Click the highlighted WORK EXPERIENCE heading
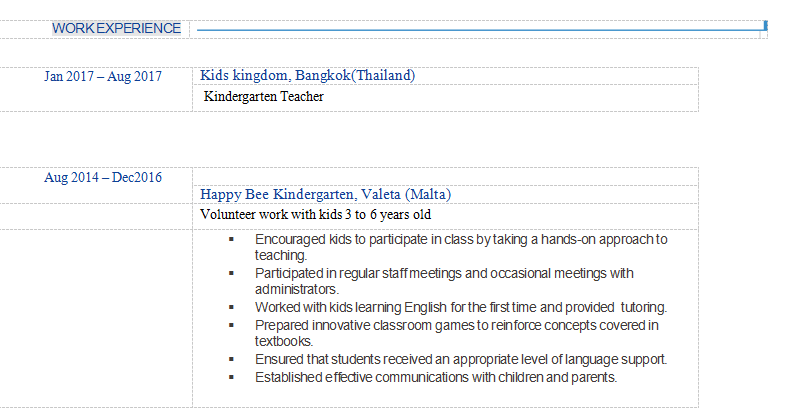Image resolution: width=806 pixels, height=415 pixels. pos(117,28)
